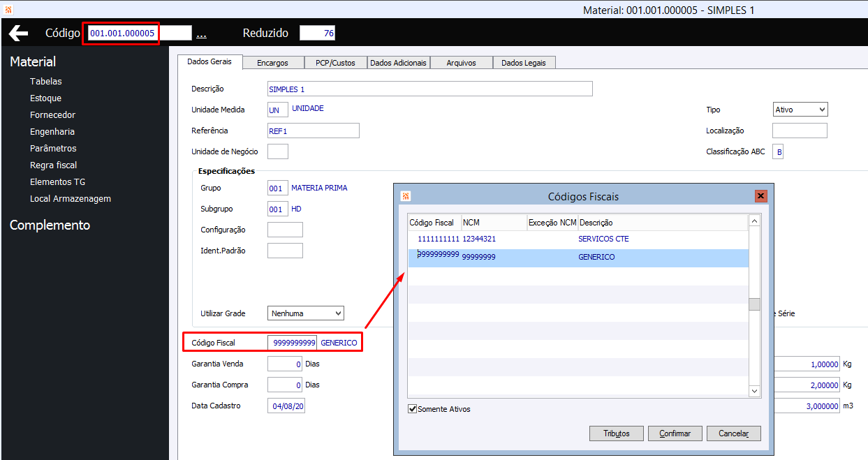Click the Referência field REF1

(314, 131)
